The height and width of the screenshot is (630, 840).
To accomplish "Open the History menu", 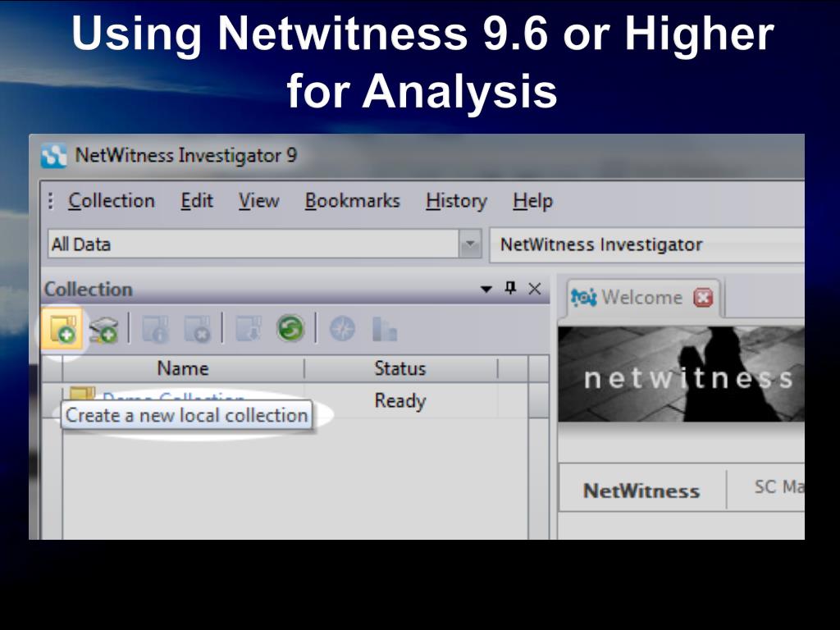I will click(x=456, y=201).
